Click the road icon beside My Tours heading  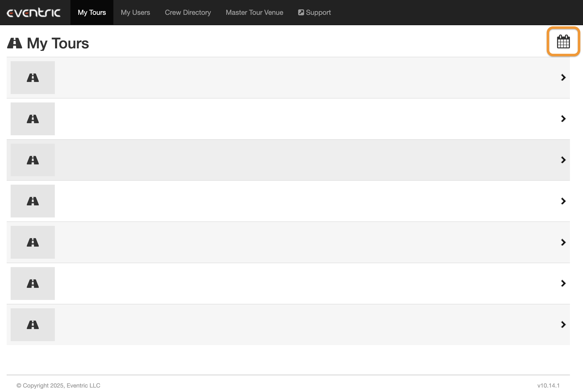pos(15,43)
